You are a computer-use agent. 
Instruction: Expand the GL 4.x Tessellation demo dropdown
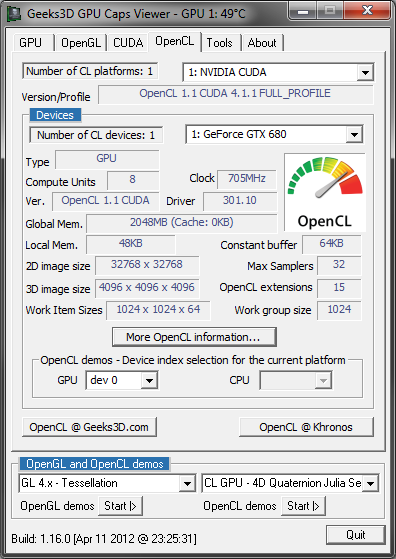187,484
